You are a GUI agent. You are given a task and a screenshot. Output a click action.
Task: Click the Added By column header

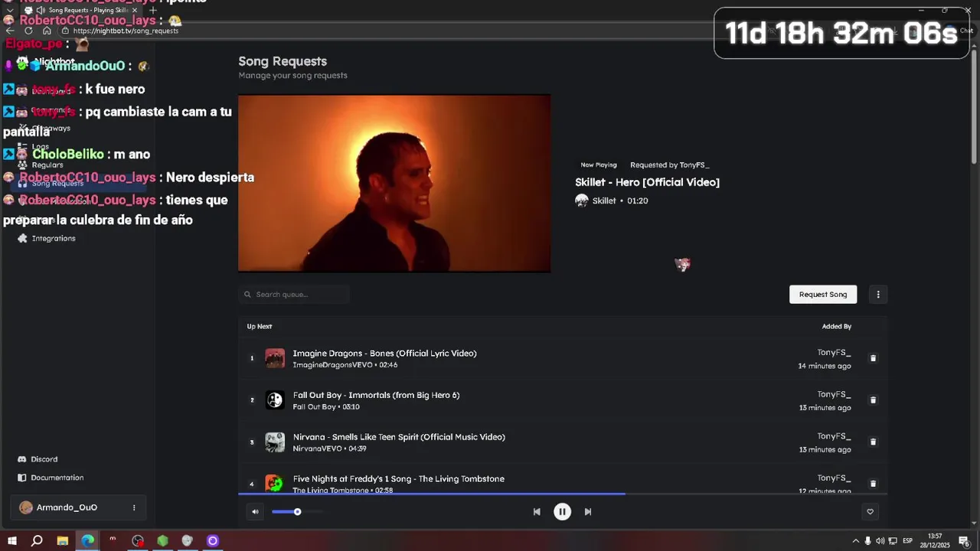coord(837,327)
